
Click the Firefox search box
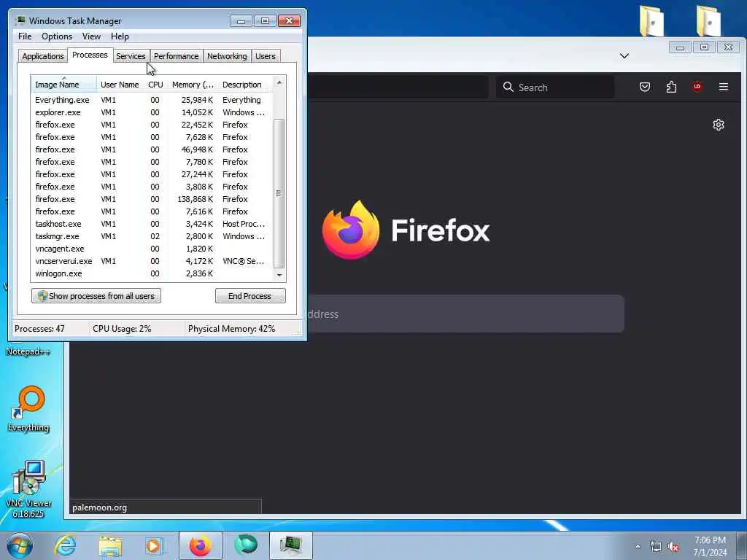coord(555,87)
